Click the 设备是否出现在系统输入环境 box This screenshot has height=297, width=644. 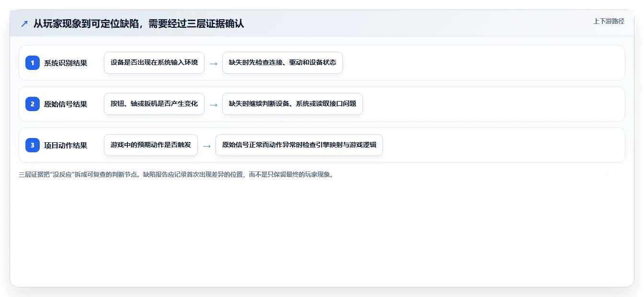click(154, 63)
